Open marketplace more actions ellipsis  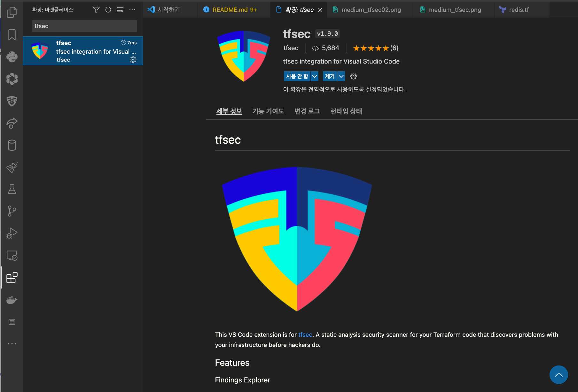tap(132, 10)
